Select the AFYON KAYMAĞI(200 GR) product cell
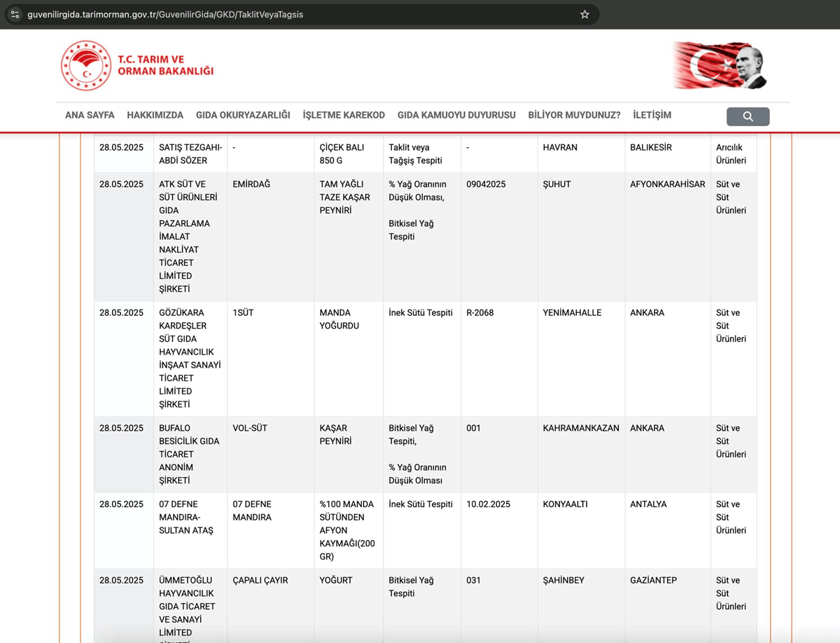The height and width of the screenshot is (643, 840). (x=349, y=530)
